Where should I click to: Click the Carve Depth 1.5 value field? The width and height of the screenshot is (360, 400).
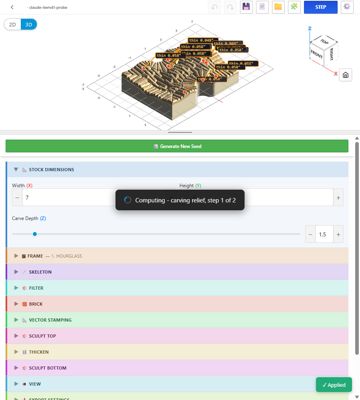(x=324, y=234)
